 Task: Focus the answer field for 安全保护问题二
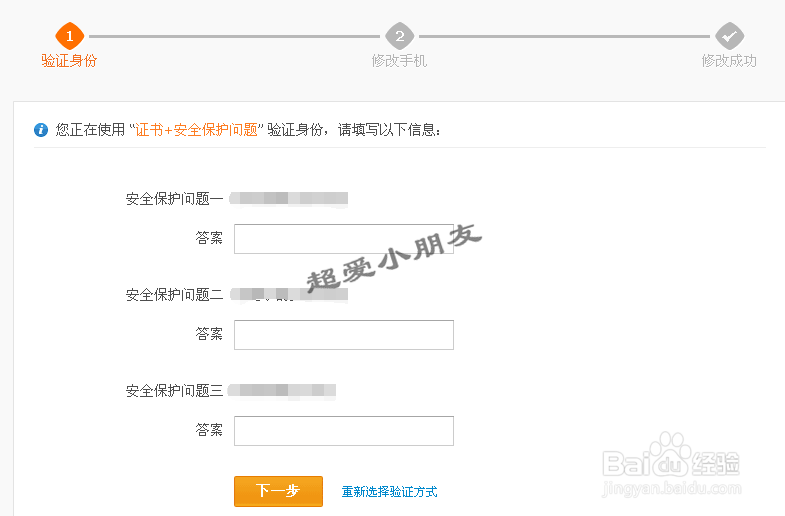click(343, 335)
